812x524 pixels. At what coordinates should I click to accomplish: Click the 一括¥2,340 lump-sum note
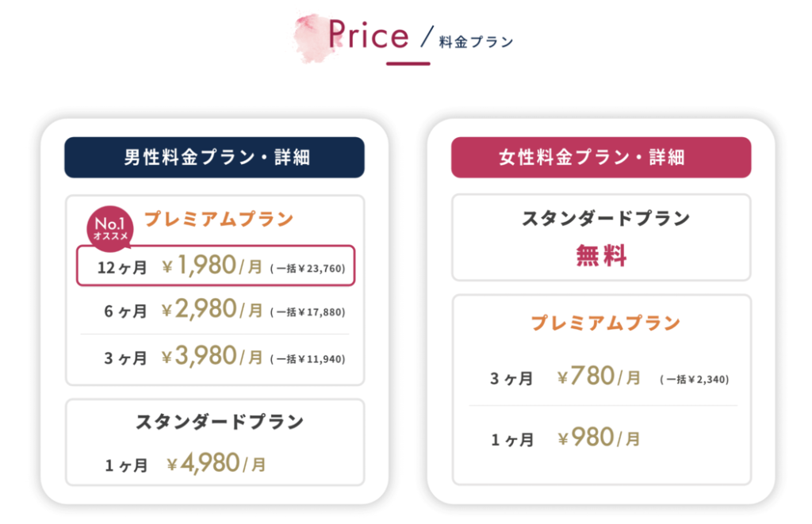pos(695,380)
